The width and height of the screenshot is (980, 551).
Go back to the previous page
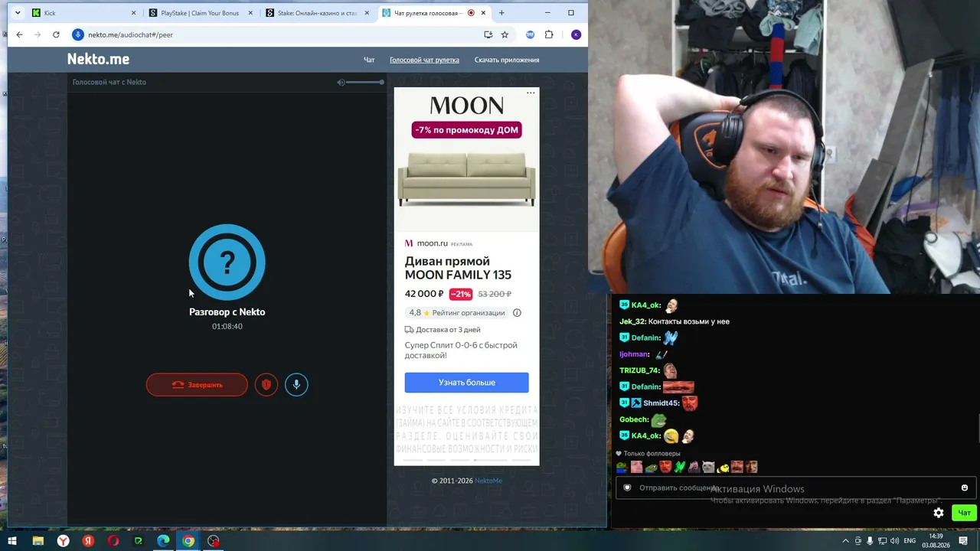19,34
